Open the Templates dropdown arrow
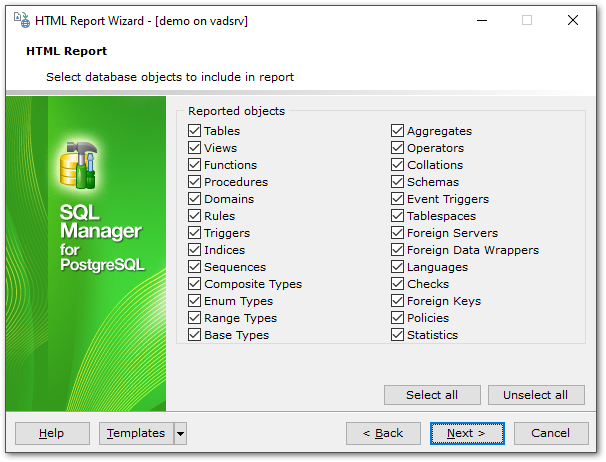 pyautogui.click(x=180, y=433)
